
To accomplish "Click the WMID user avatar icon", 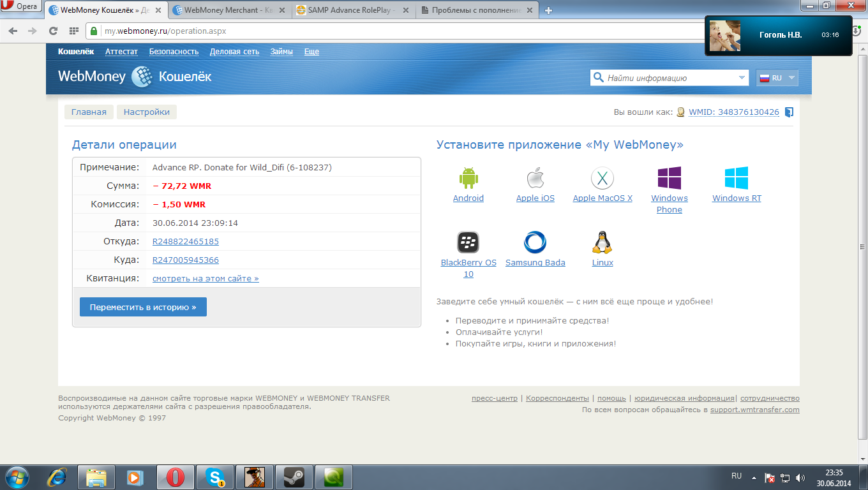I will tap(681, 112).
